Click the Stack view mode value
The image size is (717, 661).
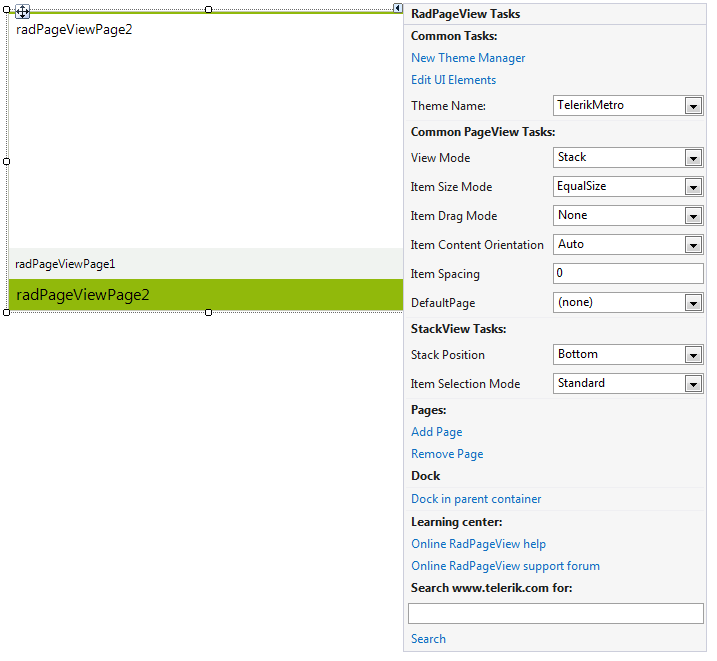click(572, 157)
